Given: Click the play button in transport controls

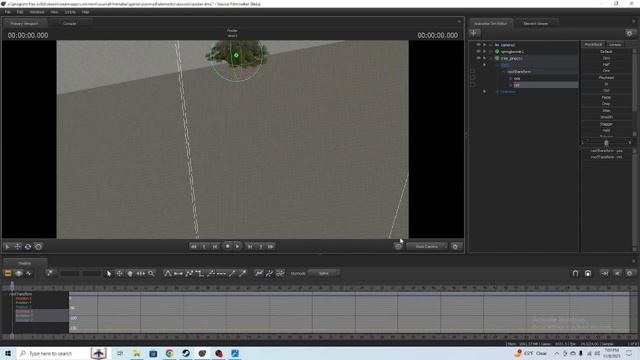Looking at the screenshot, I should pos(238,247).
